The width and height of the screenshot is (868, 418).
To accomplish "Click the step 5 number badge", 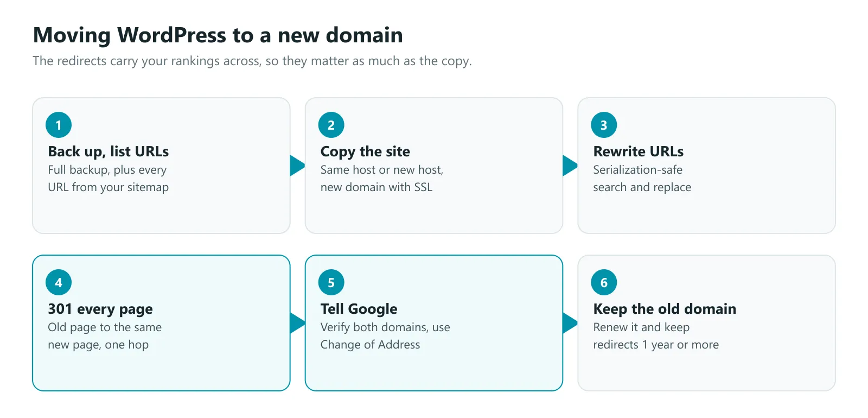I will [331, 282].
